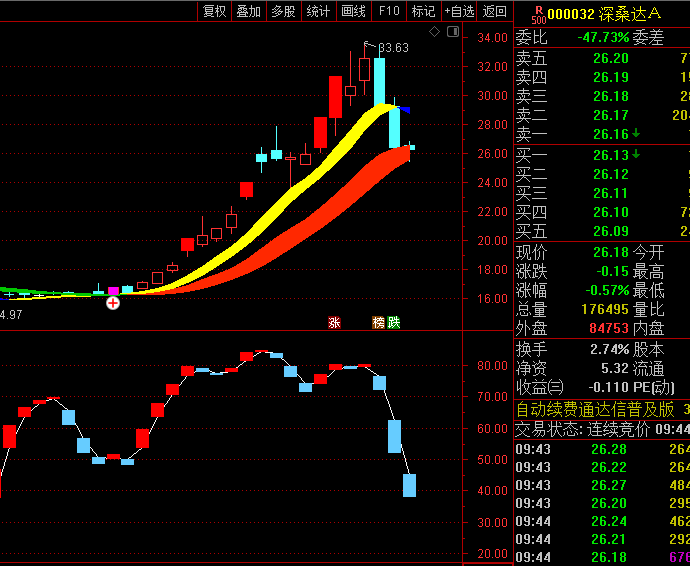Click 换手 value 2.74%
Viewport: 690px width, 566px height.
tap(609, 349)
